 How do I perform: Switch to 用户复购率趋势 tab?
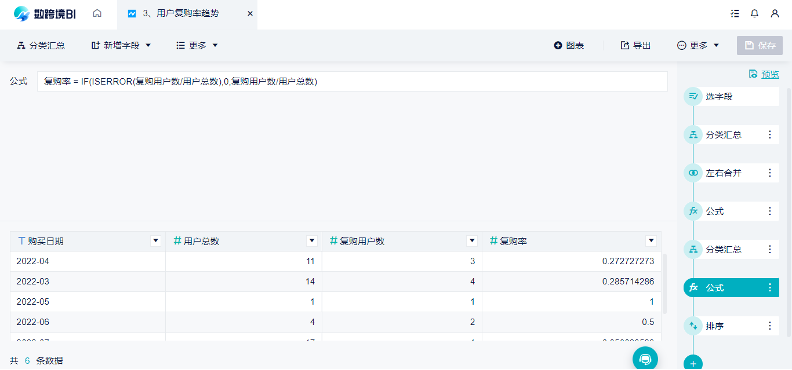186,14
